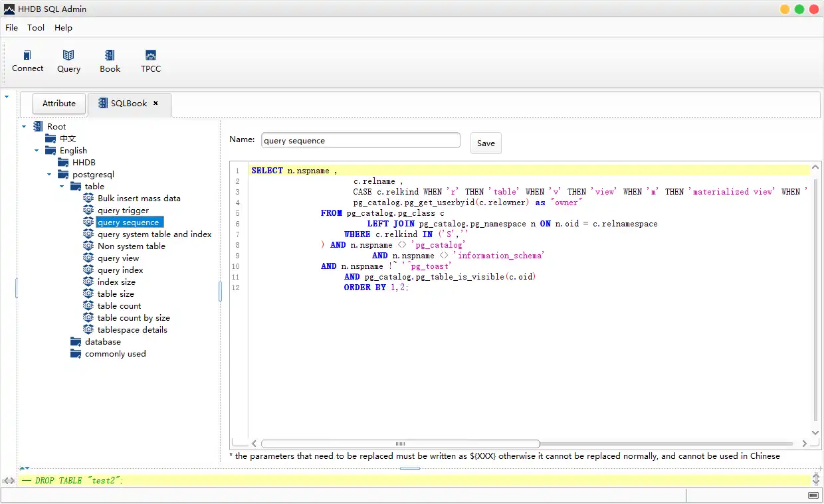
Task: Click the database folder icon
Action: pos(76,342)
